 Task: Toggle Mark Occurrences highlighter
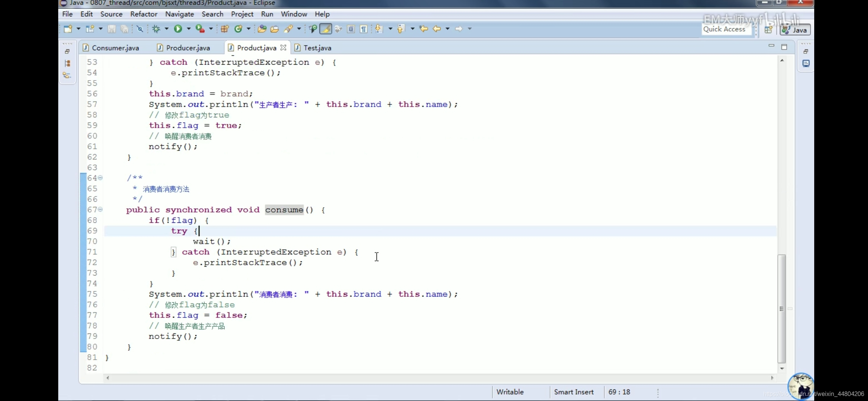pyautogui.click(x=326, y=29)
